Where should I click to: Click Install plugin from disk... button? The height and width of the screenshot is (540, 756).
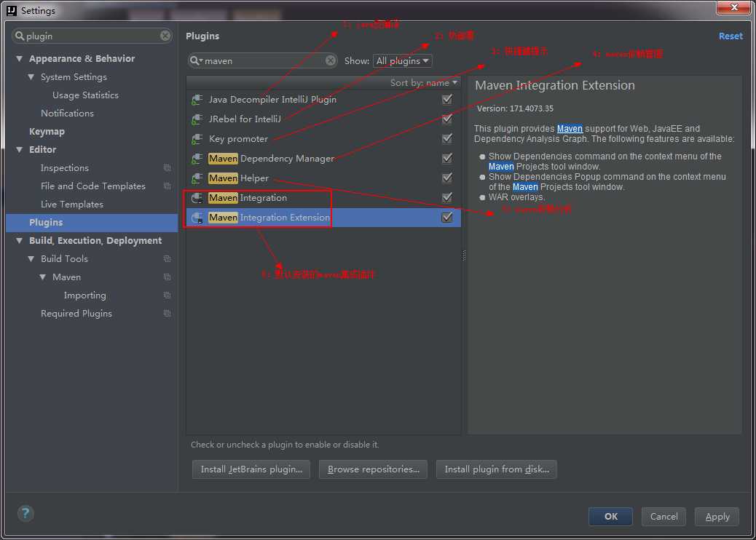click(x=497, y=469)
